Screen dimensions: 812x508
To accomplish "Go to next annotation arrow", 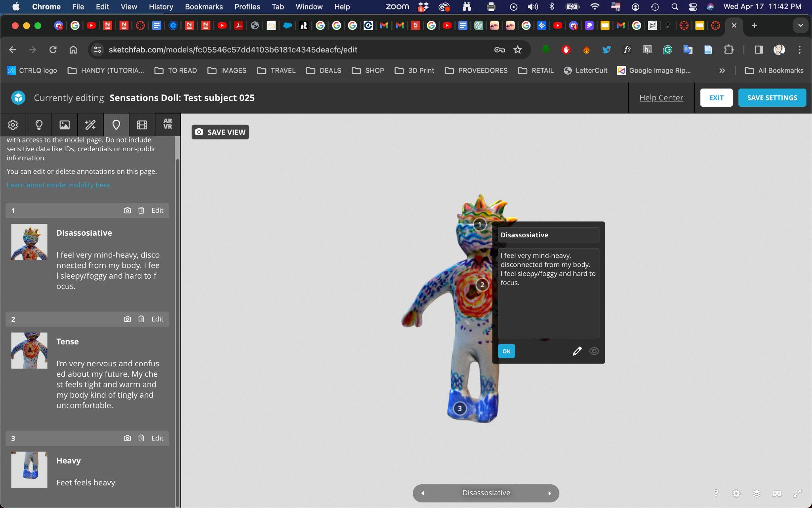I will pyautogui.click(x=550, y=493).
